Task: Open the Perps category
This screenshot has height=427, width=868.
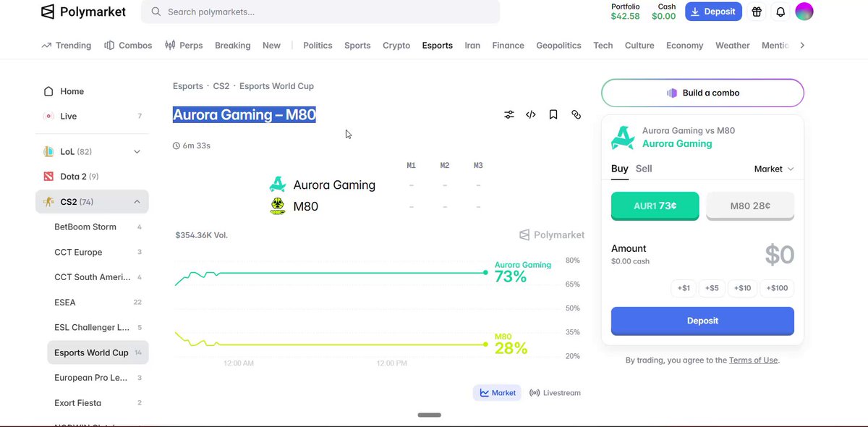Action: 184,45
